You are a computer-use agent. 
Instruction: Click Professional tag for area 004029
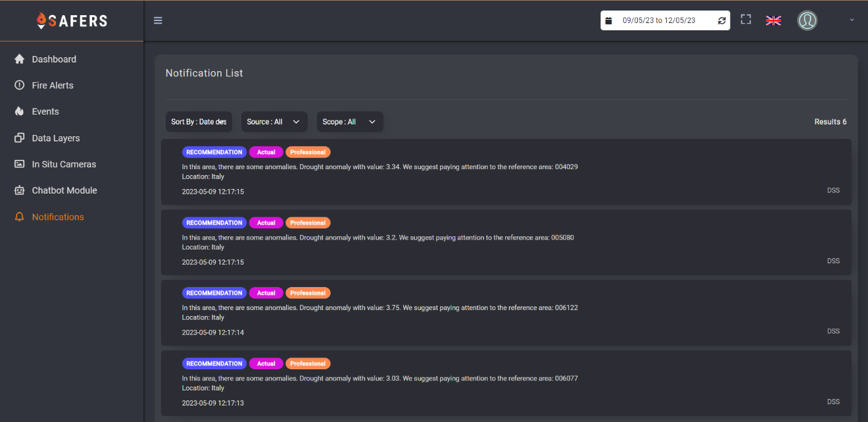click(x=308, y=152)
